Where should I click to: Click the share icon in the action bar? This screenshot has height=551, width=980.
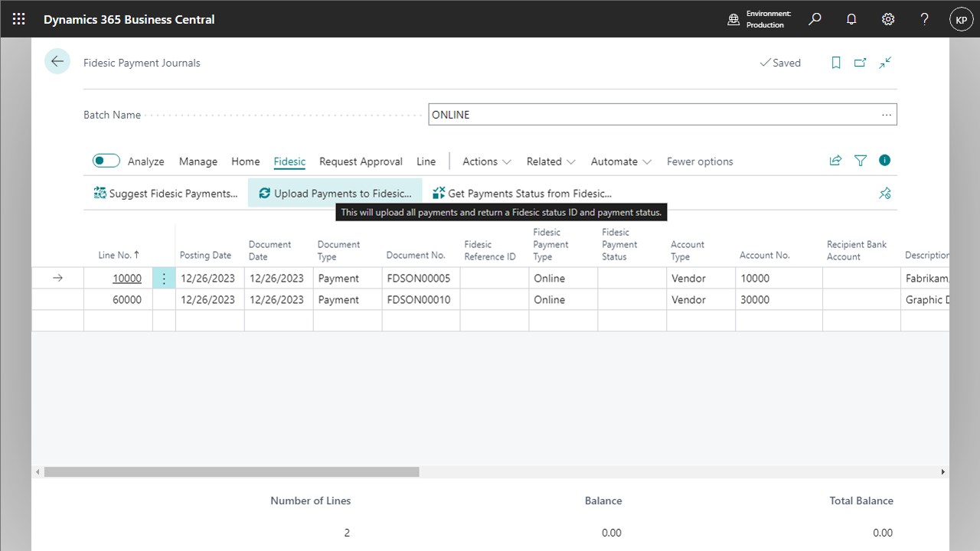(x=835, y=161)
